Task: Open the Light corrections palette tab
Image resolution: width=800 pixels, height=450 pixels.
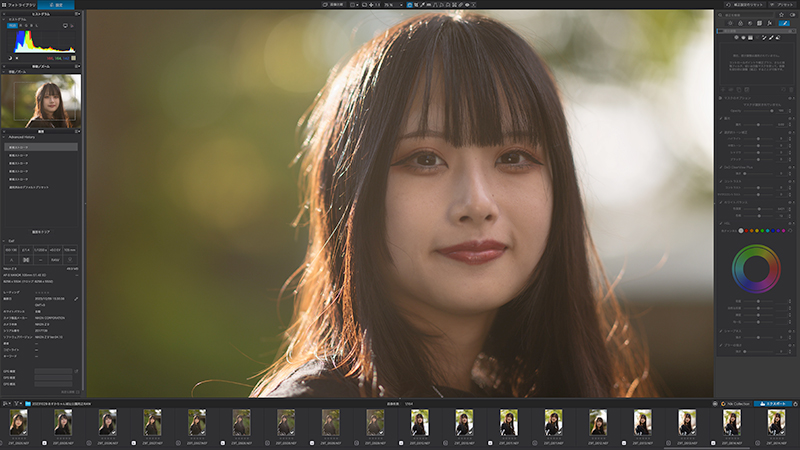Action: [x=730, y=23]
